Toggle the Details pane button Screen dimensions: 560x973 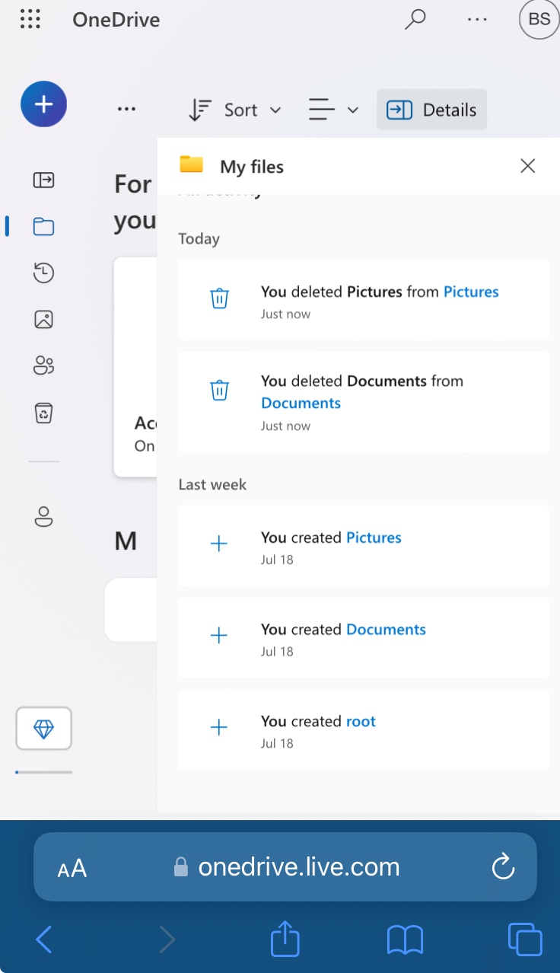(x=431, y=110)
